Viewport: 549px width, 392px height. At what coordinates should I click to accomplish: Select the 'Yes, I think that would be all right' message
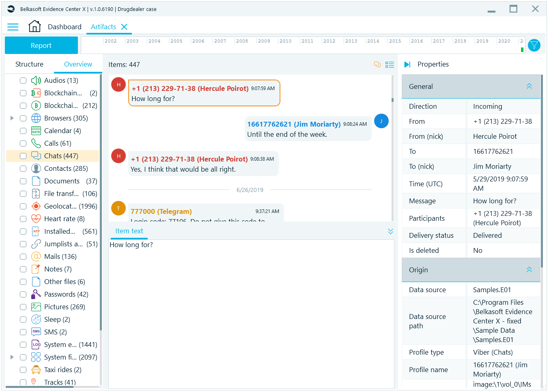coord(203,164)
